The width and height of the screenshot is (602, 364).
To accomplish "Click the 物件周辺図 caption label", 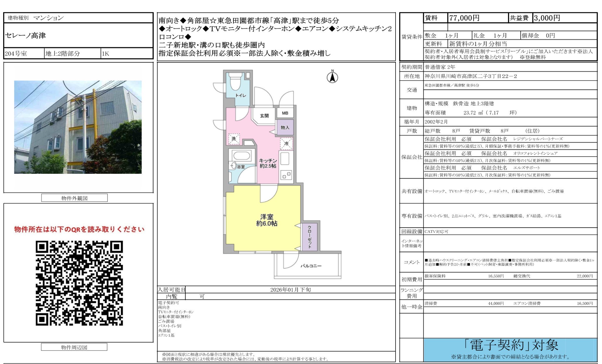I will click(75, 347).
